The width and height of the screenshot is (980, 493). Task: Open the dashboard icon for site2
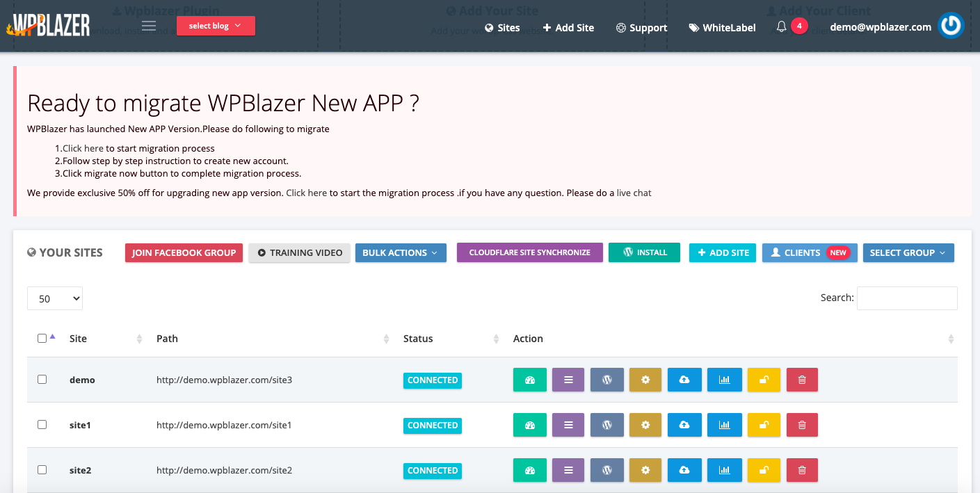click(530, 470)
